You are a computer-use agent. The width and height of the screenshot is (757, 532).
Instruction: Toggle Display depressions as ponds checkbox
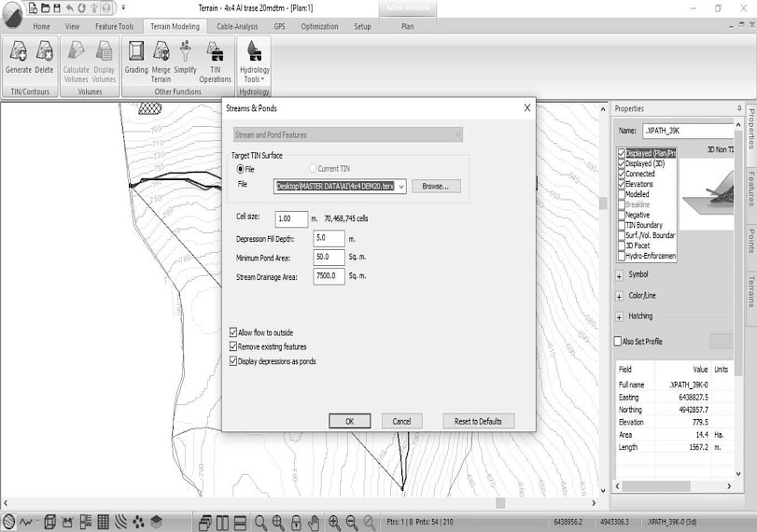click(233, 361)
